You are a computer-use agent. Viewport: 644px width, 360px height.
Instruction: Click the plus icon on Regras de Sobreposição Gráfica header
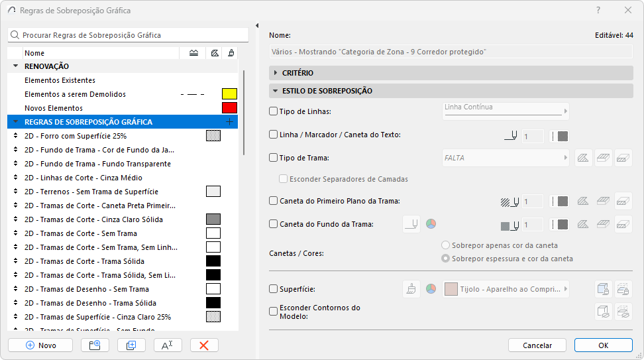point(230,121)
